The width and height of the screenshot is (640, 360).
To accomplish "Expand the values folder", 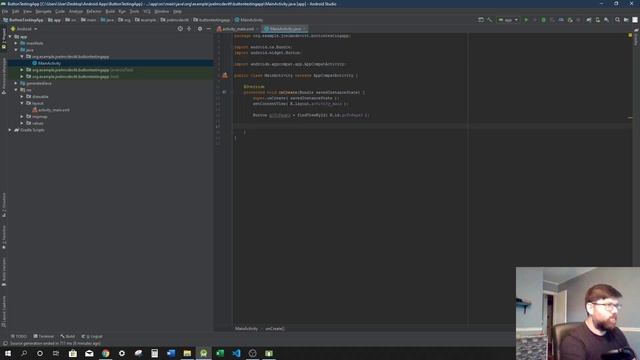I will coord(22,123).
